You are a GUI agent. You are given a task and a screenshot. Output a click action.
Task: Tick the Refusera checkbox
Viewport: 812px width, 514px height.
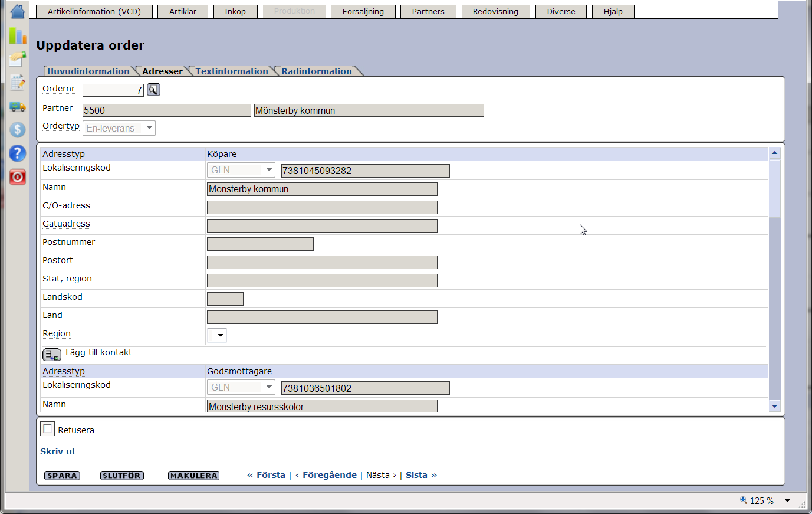pyautogui.click(x=48, y=429)
